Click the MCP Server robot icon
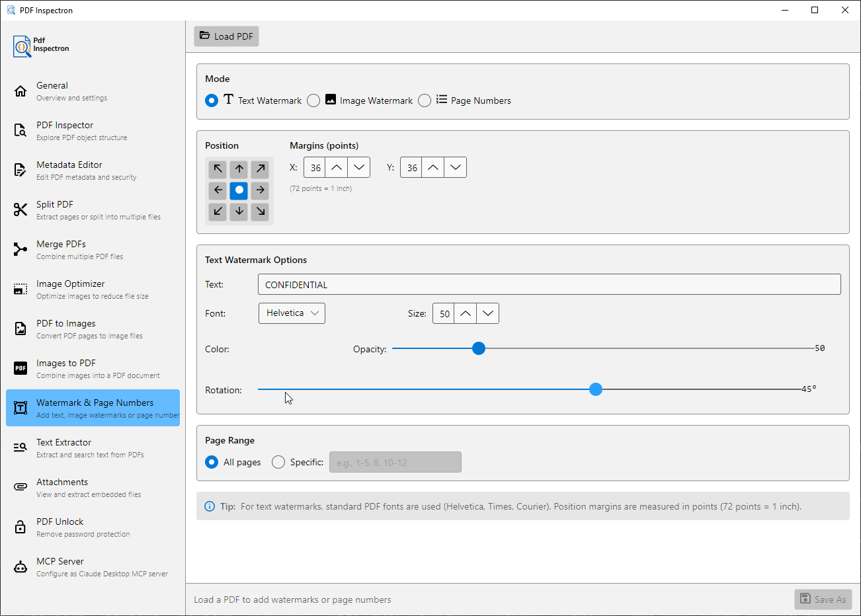Screen dimensions: 861x616 point(20,566)
